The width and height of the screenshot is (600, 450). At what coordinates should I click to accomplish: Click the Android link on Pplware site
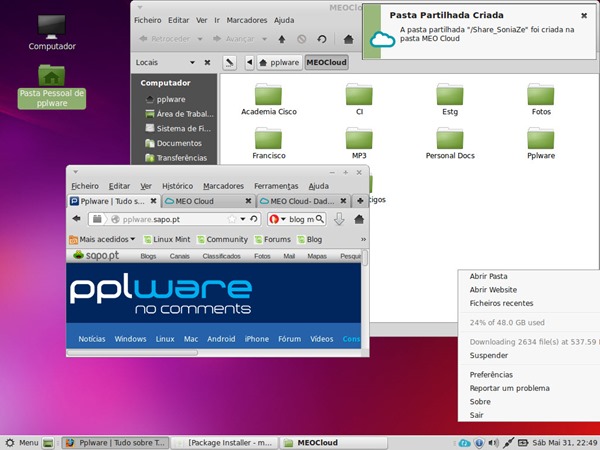221,339
